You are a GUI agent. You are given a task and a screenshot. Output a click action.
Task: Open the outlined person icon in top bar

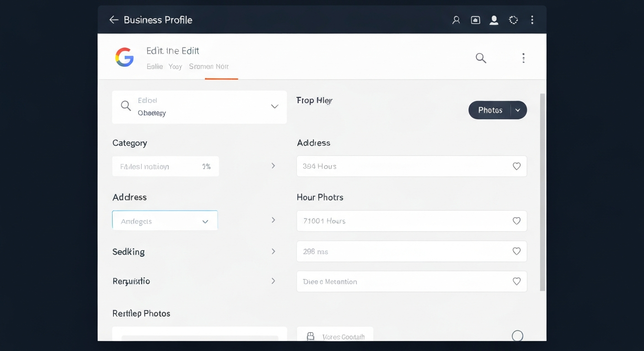456,20
